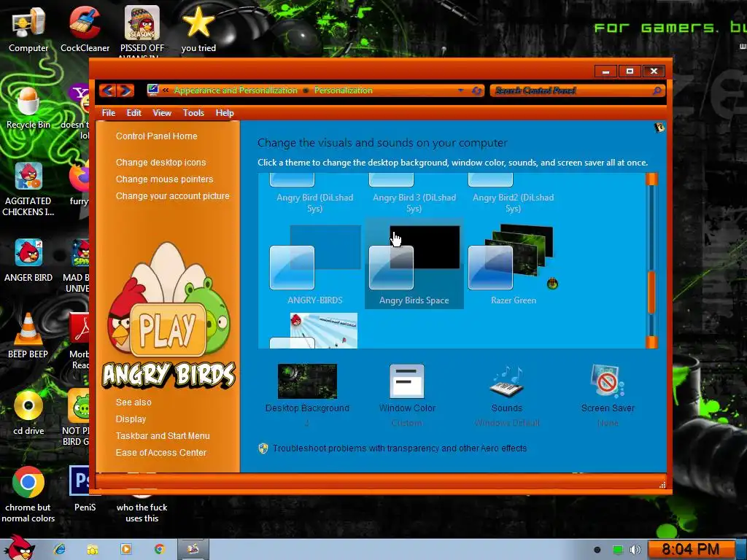The image size is (747, 560).
Task: Click the theme list scroll-up arrow
Action: (x=651, y=179)
